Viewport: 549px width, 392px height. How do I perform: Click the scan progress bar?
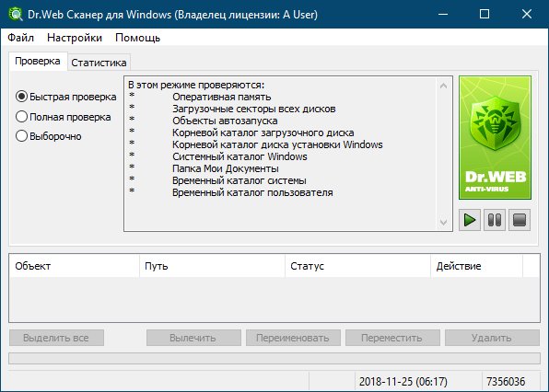point(274,359)
